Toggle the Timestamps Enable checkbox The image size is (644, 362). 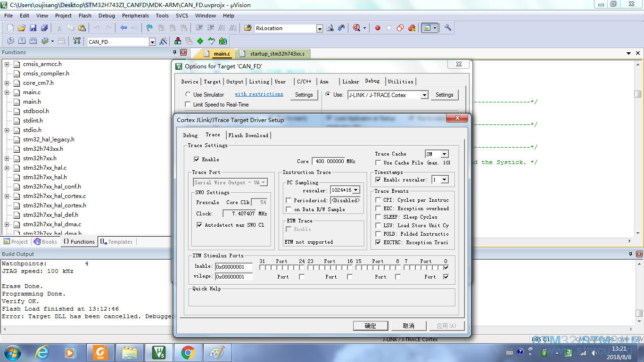tap(378, 180)
